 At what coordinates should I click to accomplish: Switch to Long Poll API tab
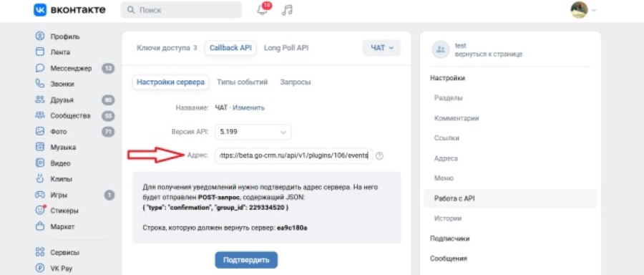286,48
